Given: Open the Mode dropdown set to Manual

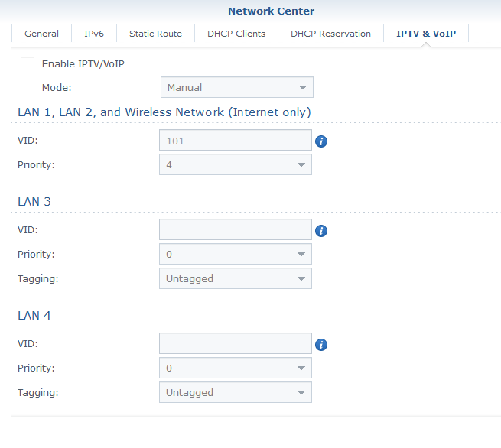Looking at the screenshot, I should 236,88.
